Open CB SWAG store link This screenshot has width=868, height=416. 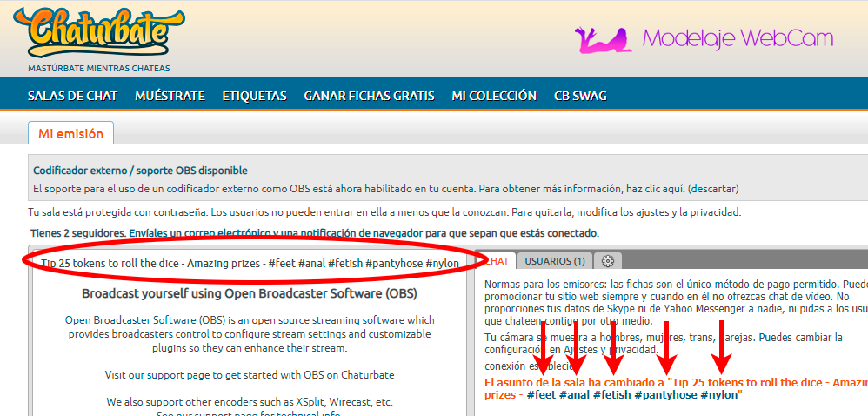[580, 96]
